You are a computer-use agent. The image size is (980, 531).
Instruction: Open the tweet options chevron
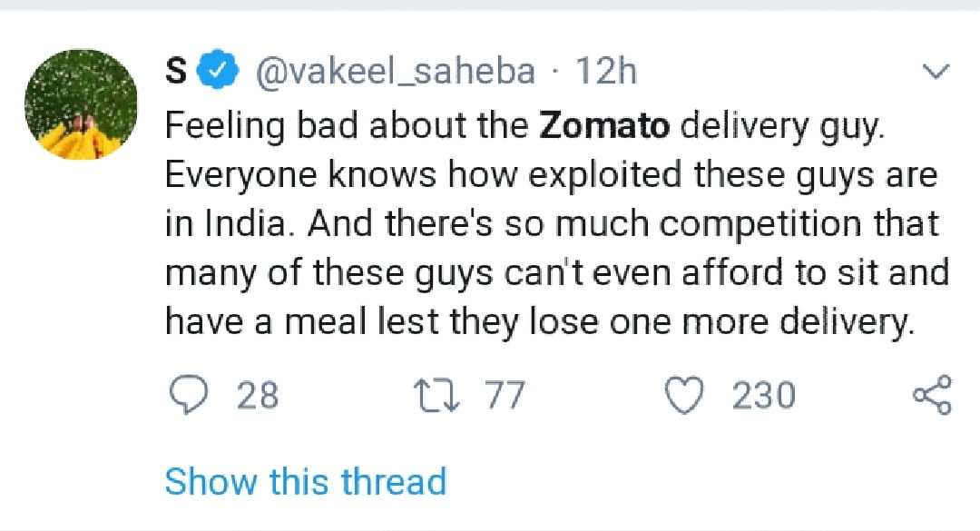935,72
